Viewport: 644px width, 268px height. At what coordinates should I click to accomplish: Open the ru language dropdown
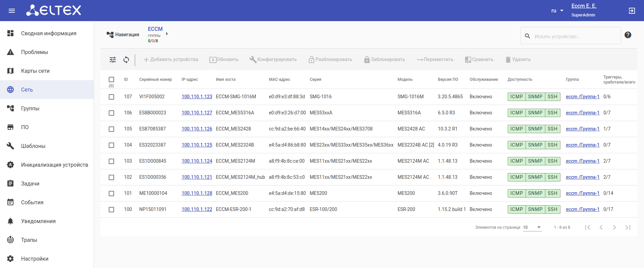coord(557,11)
